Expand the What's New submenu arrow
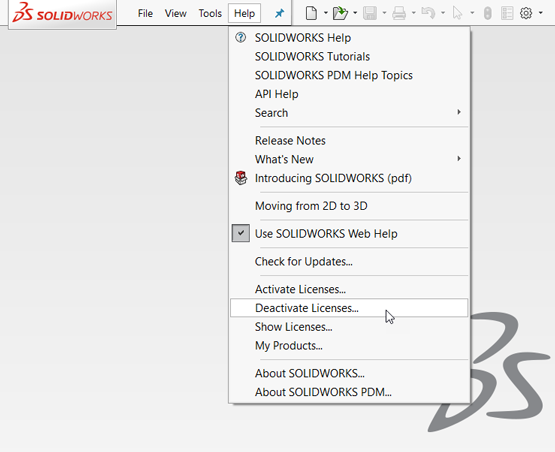 click(x=459, y=158)
